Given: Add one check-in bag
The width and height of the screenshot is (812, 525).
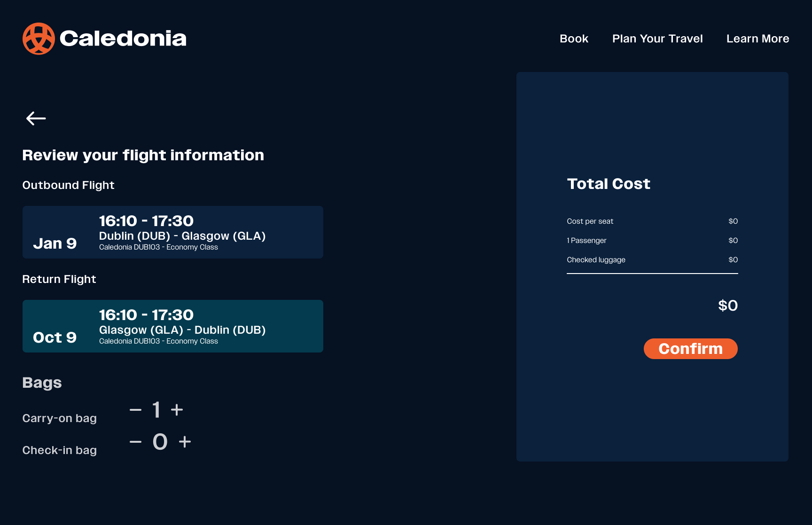Looking at the screenshot, I should point(185,442).
